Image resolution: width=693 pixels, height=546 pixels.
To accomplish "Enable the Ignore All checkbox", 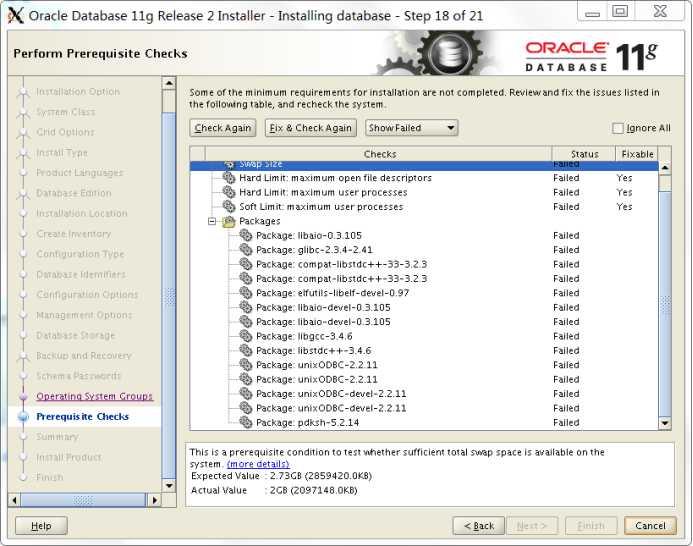I will [617, 128].
